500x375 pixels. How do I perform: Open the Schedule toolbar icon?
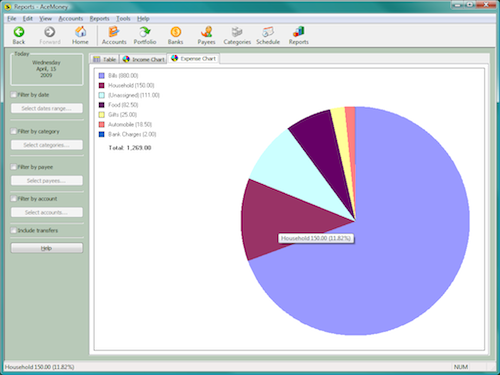click(x=268, y=32)
